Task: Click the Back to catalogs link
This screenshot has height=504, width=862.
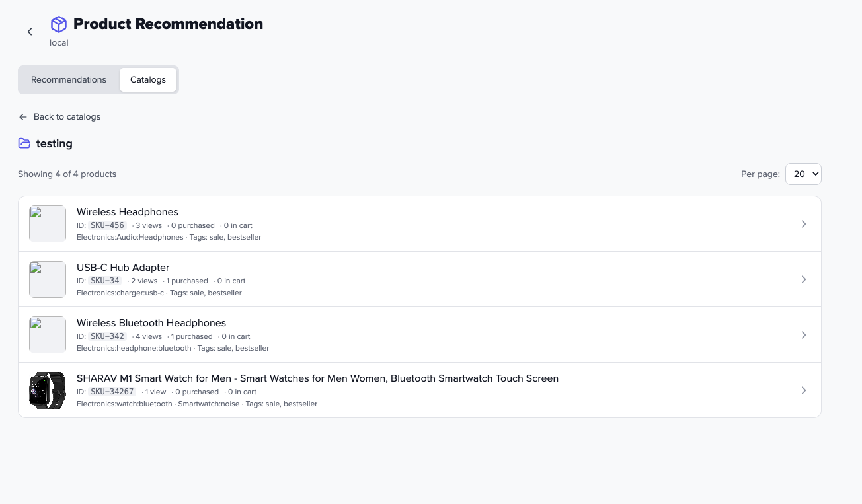Action: point(67,116)
